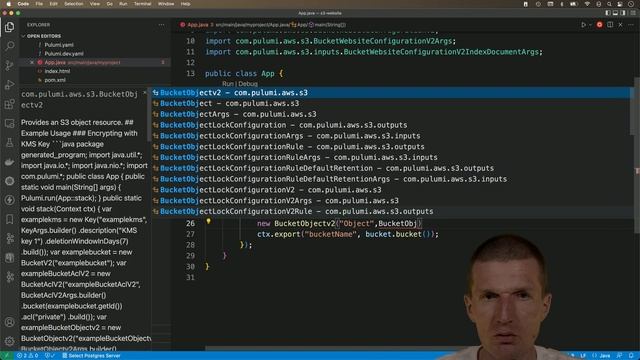Select pom.xml in Open Editors

click(x=55, y=80)
